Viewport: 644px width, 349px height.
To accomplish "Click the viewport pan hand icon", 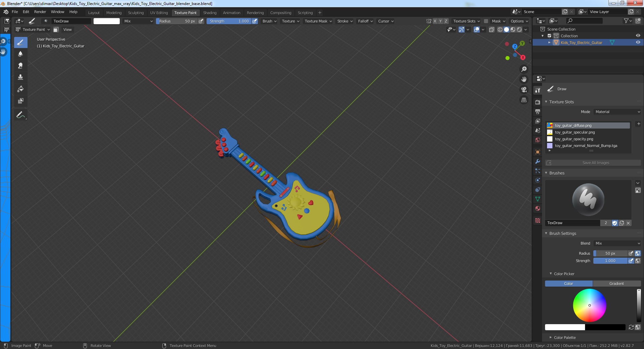I will [x=524, y=80].
